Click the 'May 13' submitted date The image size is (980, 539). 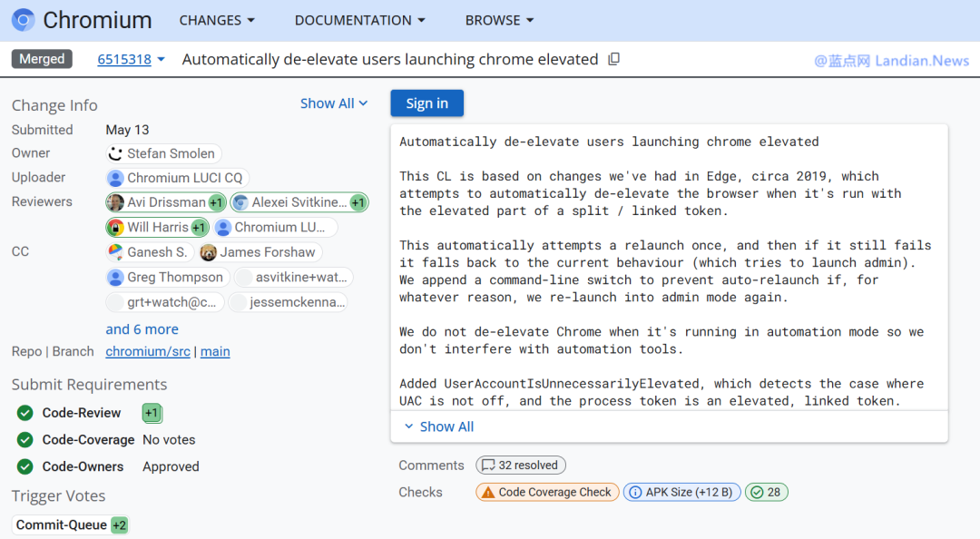[128, 130]
